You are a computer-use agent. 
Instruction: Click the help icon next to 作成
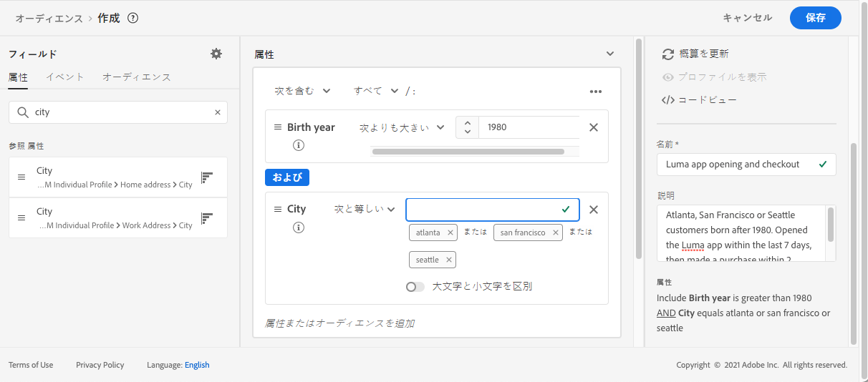132,18
